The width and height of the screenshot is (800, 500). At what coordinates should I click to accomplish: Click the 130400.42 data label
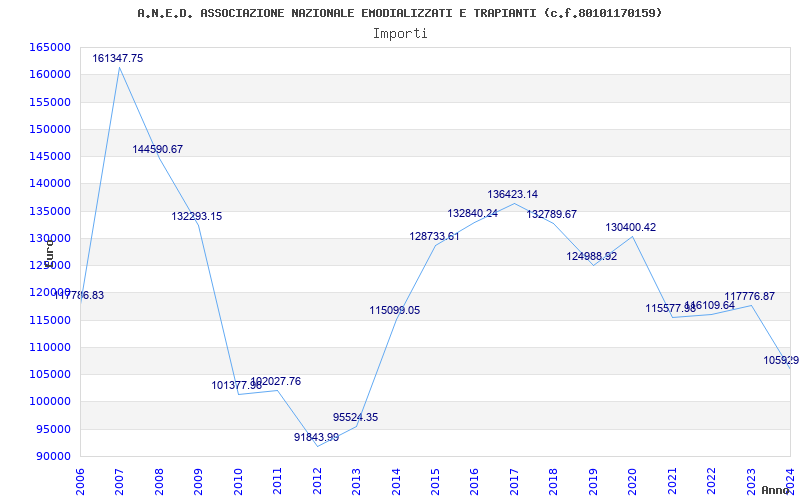(631, 228)
